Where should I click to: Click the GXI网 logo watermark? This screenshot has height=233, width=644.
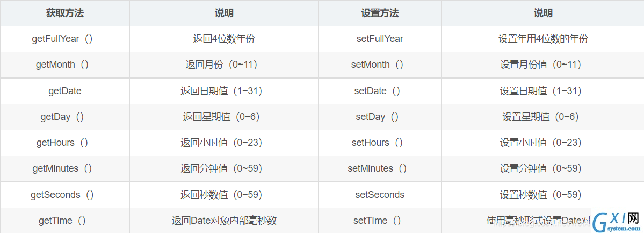pyautogui.click(x=616, y=221)
